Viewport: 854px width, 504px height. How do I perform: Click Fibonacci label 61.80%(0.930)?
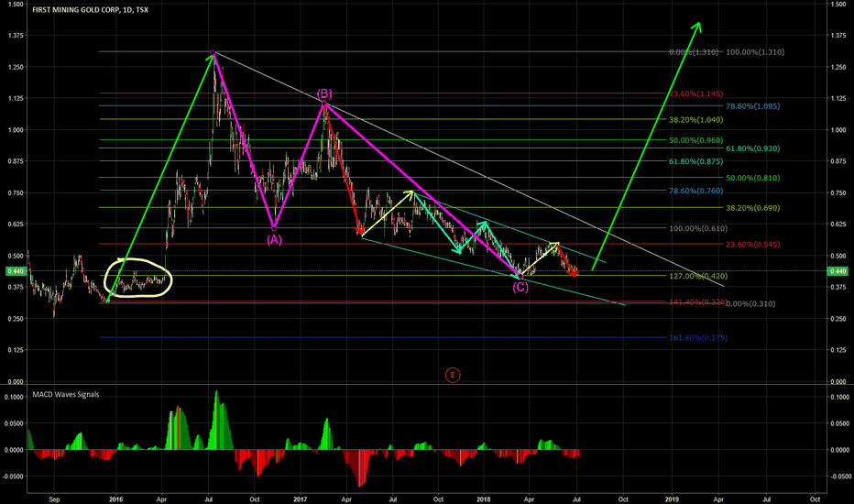tap(752, 148)
